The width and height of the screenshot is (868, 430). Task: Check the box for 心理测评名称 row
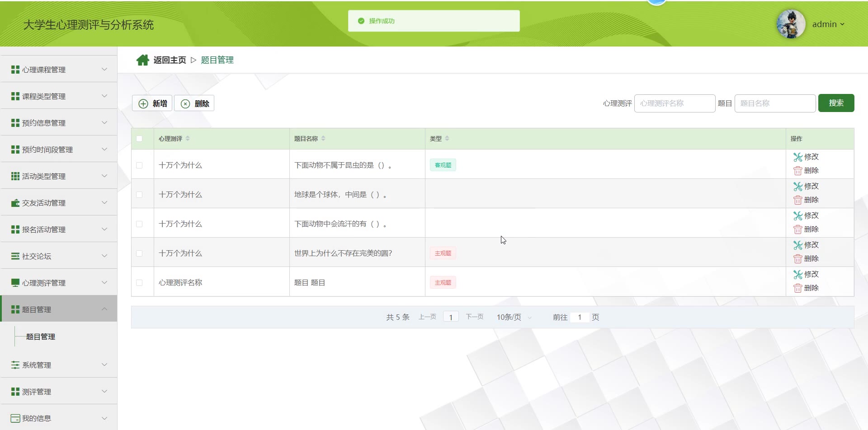[x=139, y=283]
